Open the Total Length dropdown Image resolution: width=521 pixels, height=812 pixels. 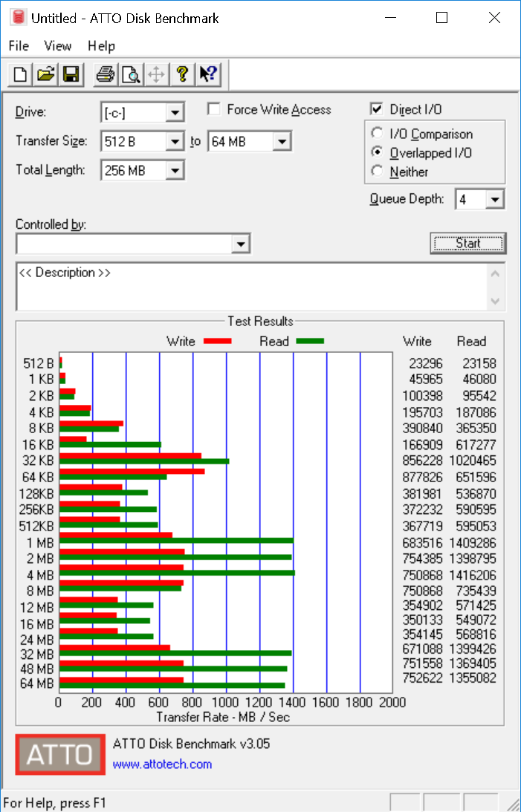point(175,170)
